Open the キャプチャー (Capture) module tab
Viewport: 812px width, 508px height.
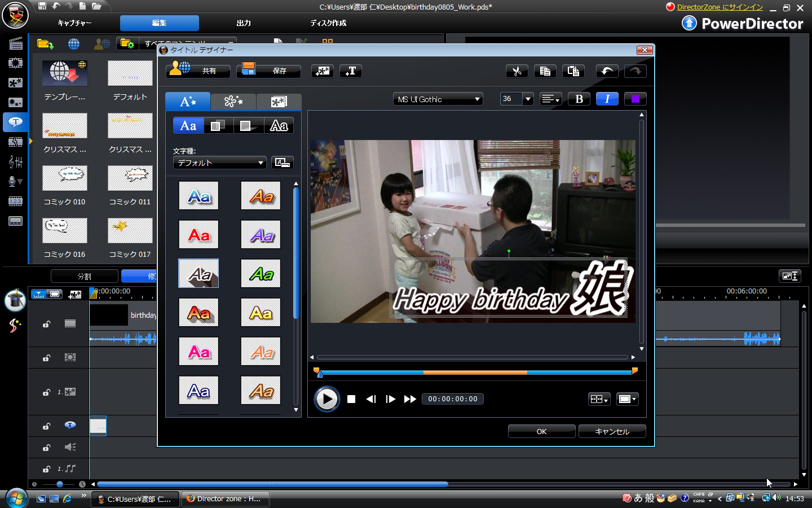[74, 23]
